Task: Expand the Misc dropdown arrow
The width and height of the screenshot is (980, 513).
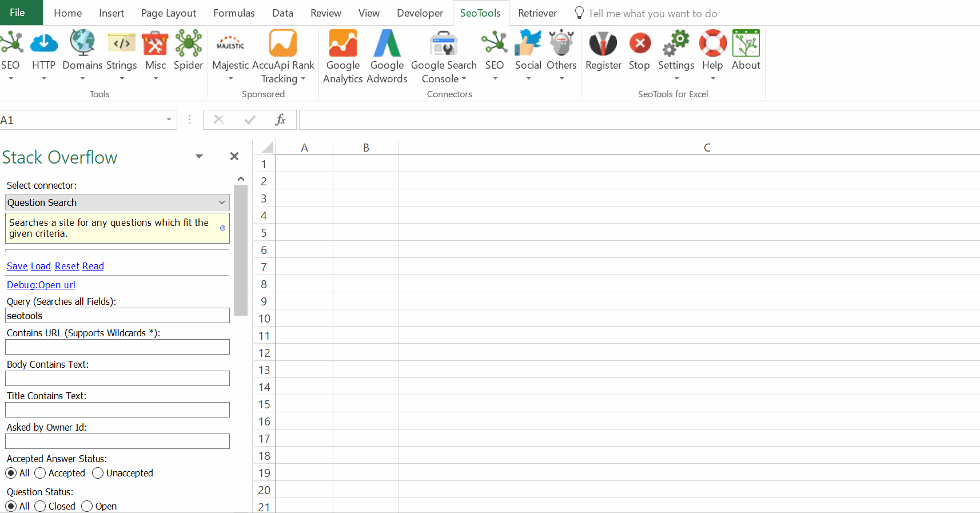Action: click(156, 79)
